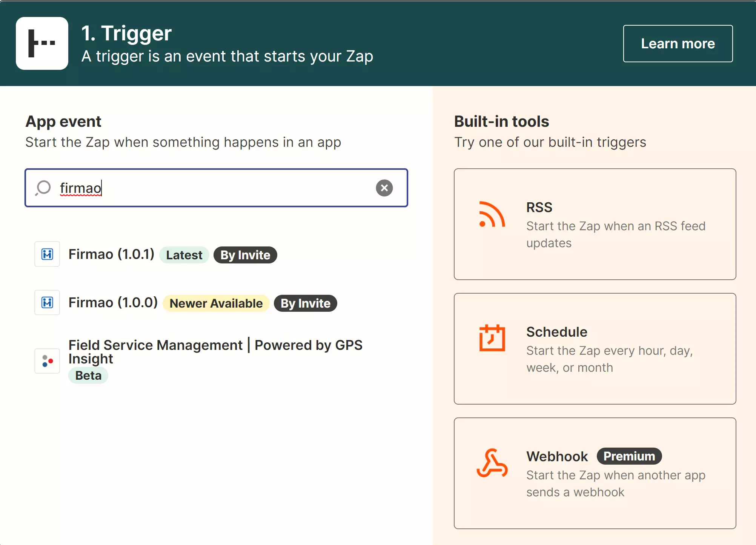The image size is (756, 545).
Task: Click the Trigger step icon in the header
Action: [x=42, y=43]
